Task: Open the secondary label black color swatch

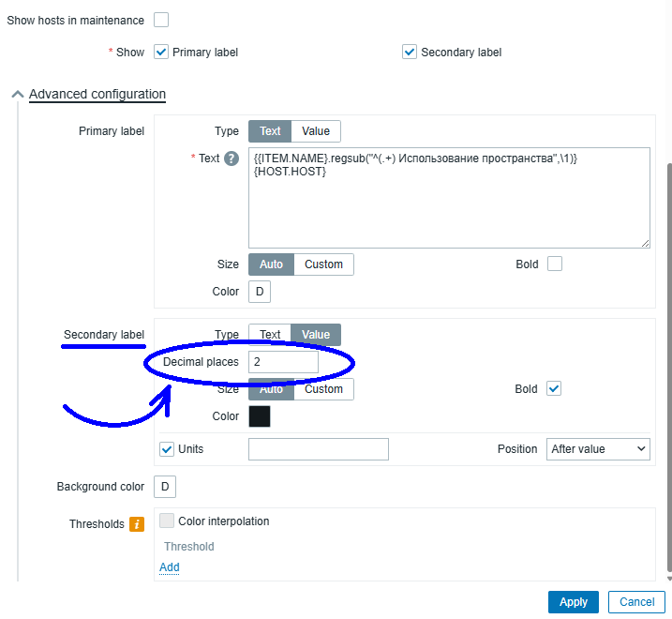Action: tap(260, 416)
